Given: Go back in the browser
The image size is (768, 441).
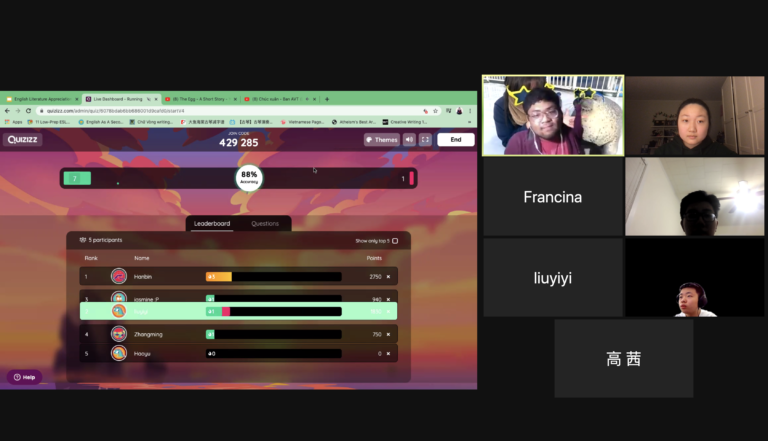Looking at the screenshot, I should [7, 111].
